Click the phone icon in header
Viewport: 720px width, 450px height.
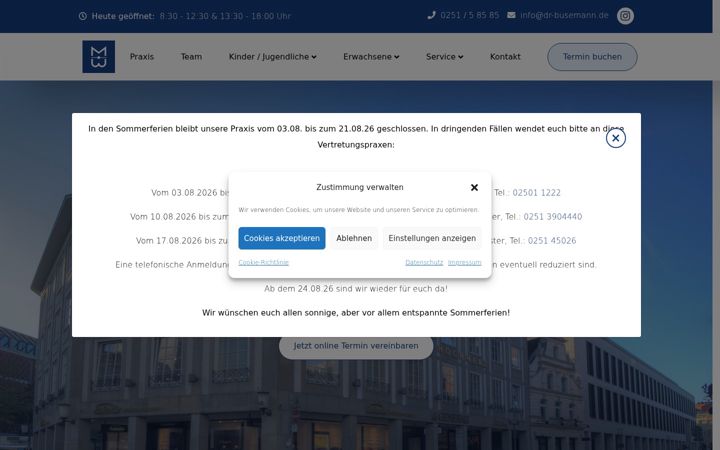[x=431, y=15]
